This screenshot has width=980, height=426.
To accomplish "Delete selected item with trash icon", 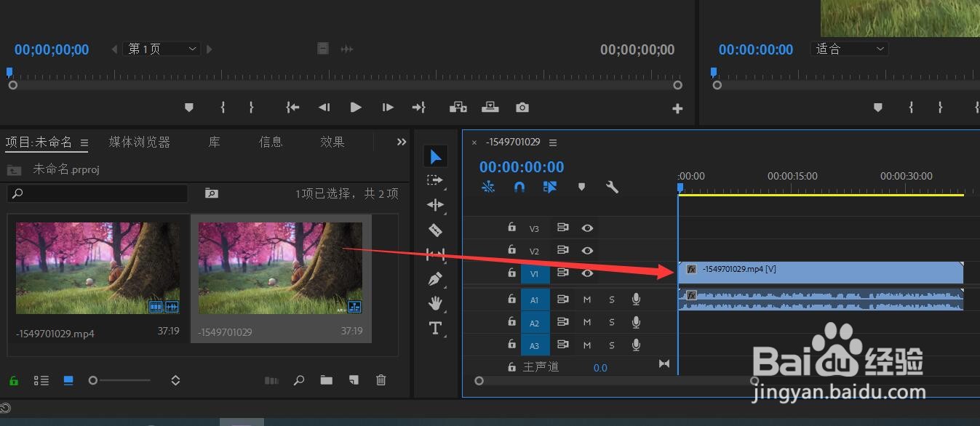I will (381, 380).
